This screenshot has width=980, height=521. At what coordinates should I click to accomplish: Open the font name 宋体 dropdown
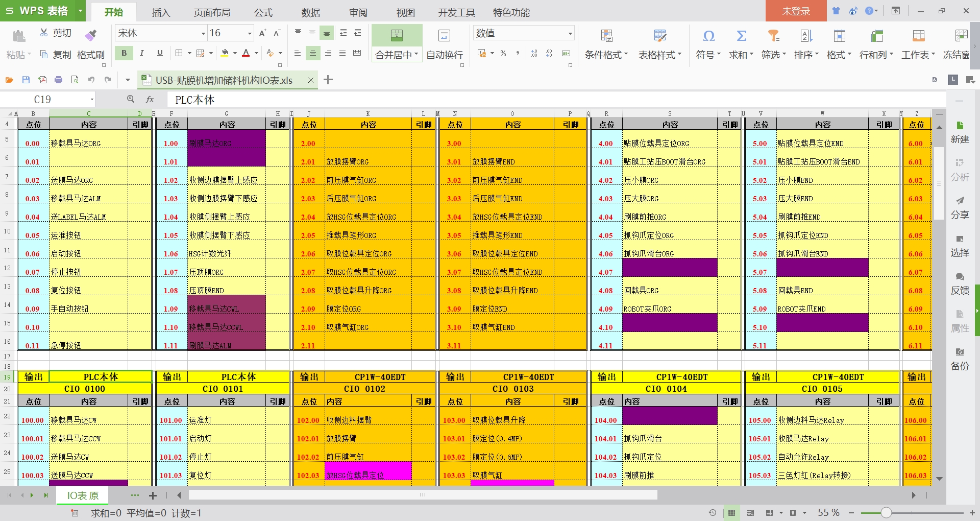(203, 34)
